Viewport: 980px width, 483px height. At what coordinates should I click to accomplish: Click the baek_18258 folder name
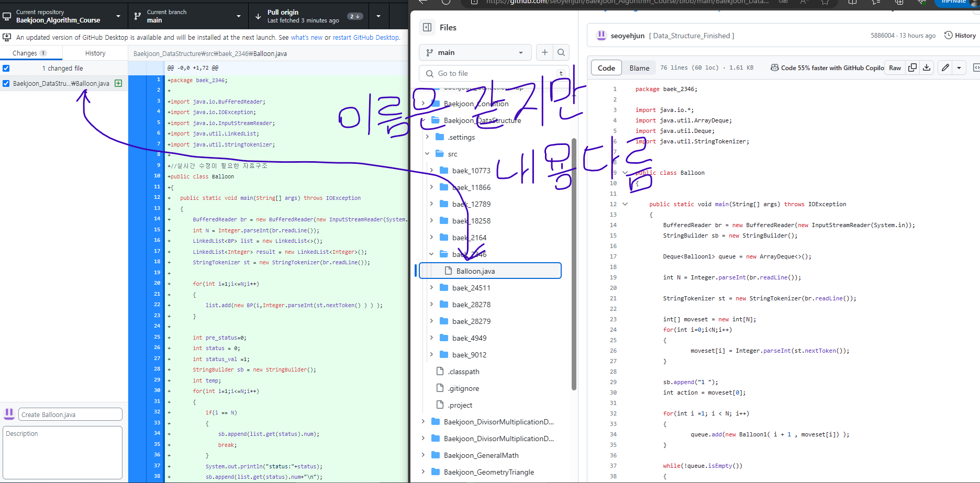coord(471,221)
